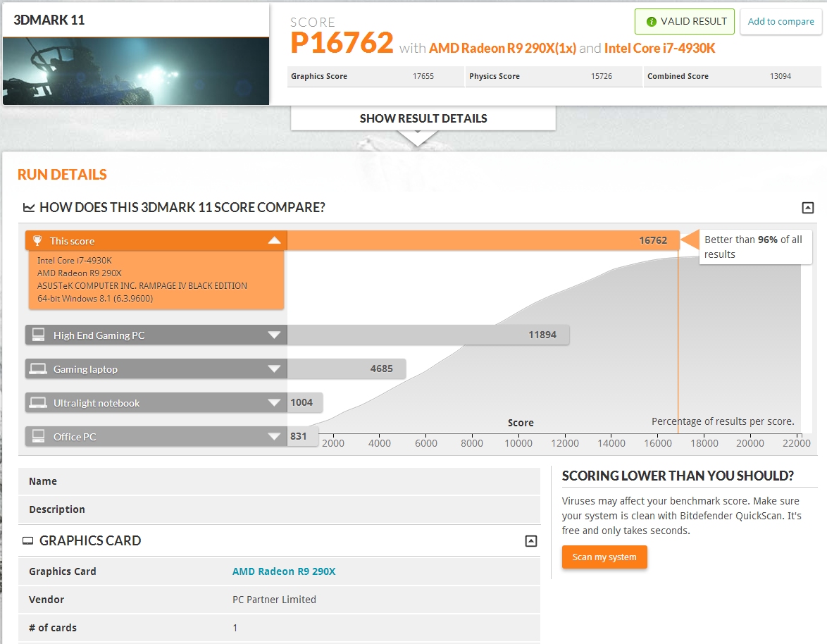The image size is (827, 644).
Task: Click Add to compare button
Action: pos(781,22)
